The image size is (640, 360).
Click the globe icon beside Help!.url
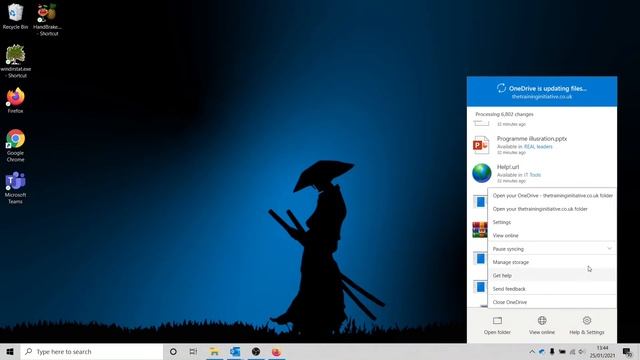click(482, 173)
